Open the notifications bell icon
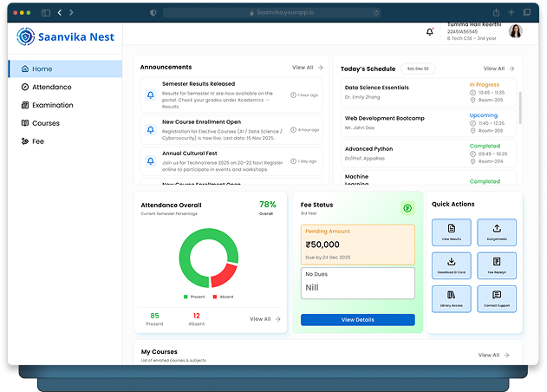This screenshot has width=547, height=392. pyautogui.click(x=430, y=32)
